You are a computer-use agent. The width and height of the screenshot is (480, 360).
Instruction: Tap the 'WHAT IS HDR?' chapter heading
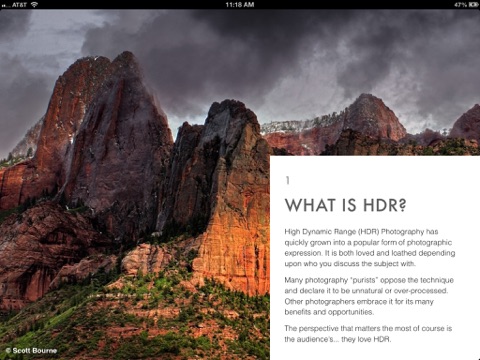point(346,205)
